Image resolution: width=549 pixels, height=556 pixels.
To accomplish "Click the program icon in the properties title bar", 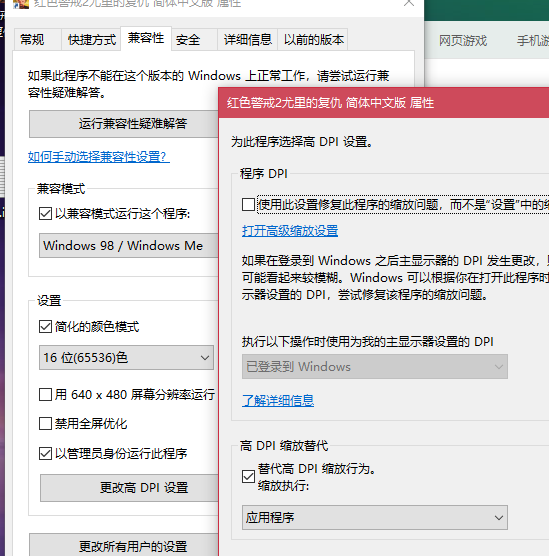I will pyautogui.click(x=21, y=4).
